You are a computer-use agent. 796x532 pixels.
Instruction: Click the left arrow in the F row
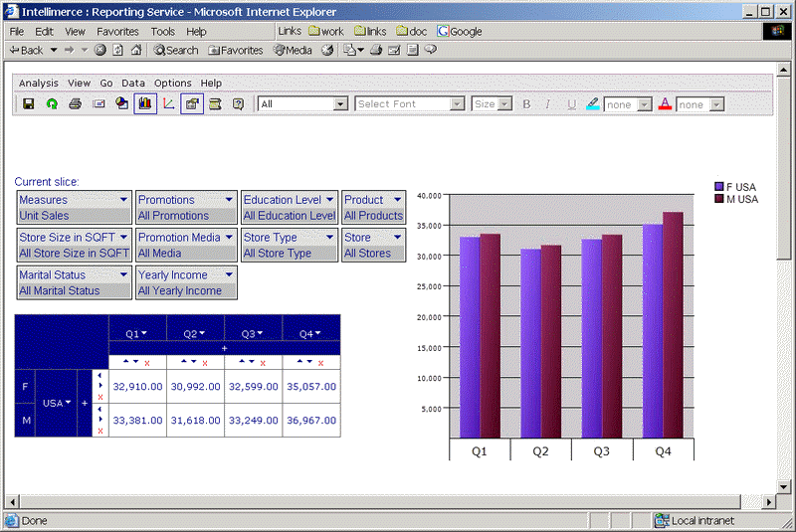click(x=99, y=375)
